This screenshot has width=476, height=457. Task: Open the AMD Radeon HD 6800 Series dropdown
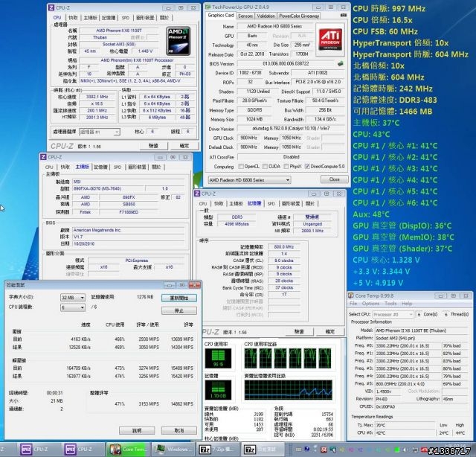[250, 180]
